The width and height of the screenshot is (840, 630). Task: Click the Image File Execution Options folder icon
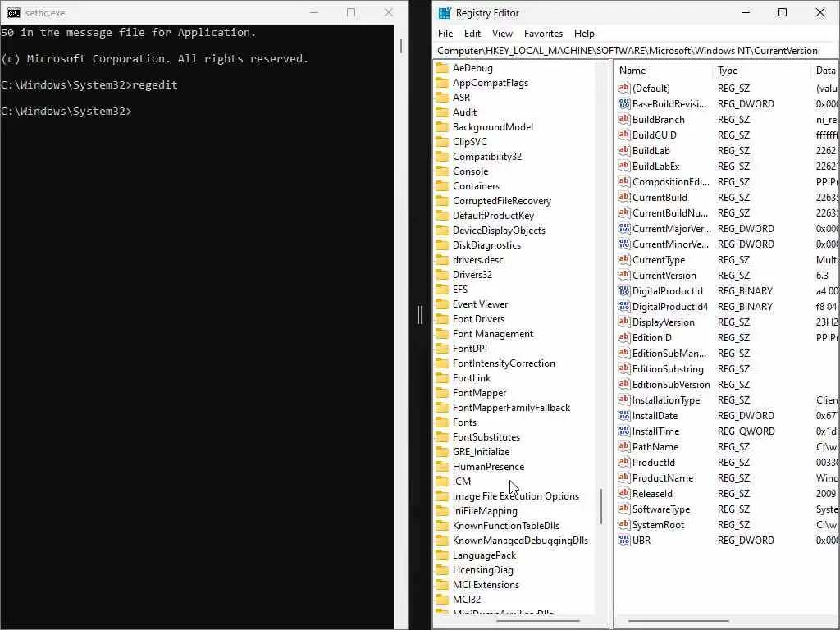(442, 496)
